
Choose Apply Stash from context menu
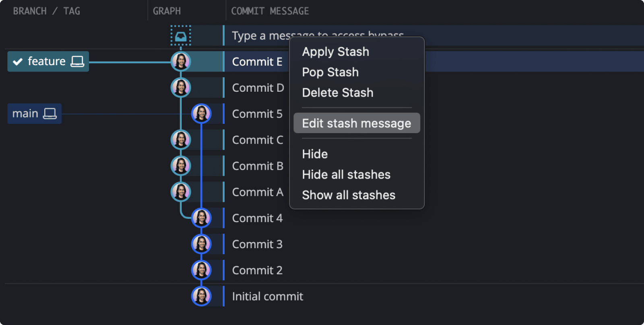(336, 51)
